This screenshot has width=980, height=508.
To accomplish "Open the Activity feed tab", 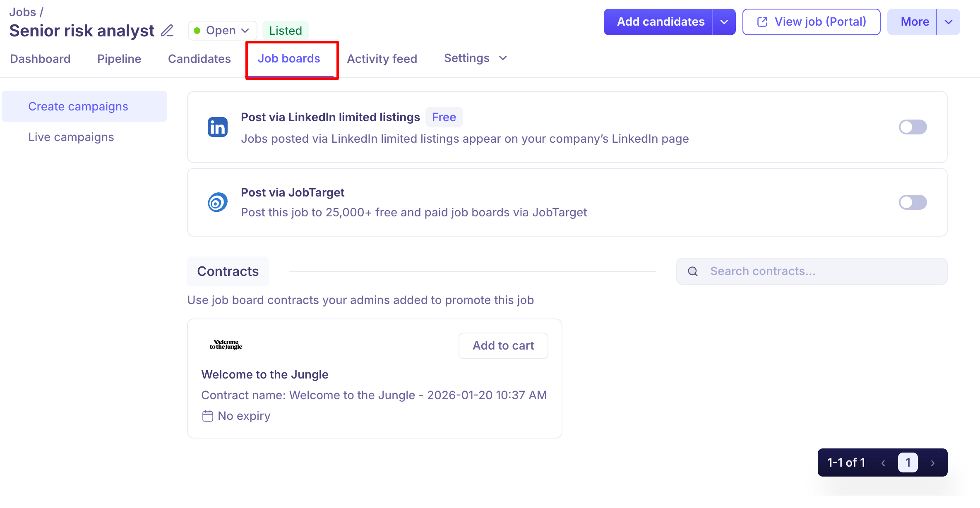I will click(382, 59).
